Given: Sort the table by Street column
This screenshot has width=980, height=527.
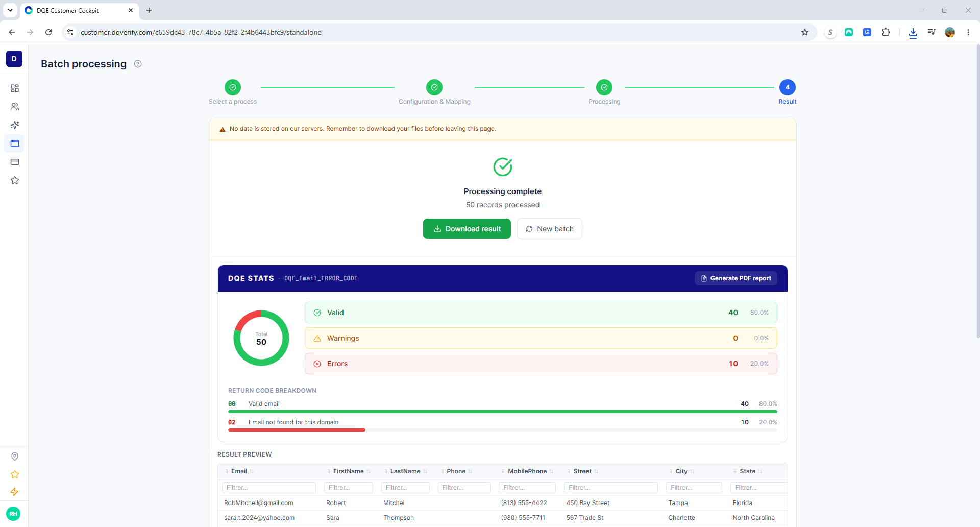Looking at the screenshot, I should (596, 471).
